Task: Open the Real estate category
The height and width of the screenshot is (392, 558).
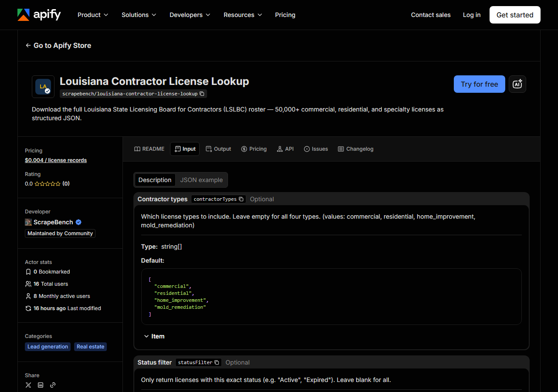Action: pyautogui.click(x=91, y=347)
